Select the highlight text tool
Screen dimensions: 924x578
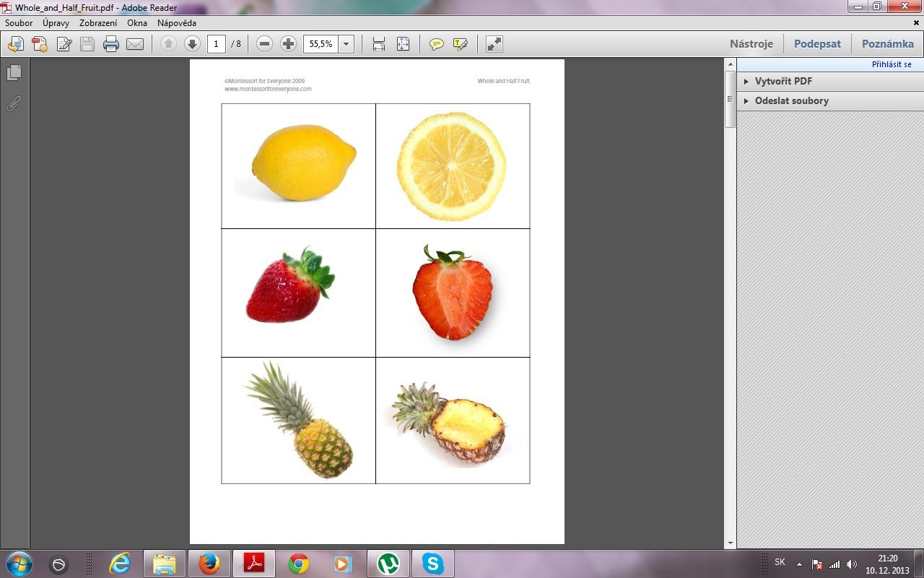click(x=460, y=44)
